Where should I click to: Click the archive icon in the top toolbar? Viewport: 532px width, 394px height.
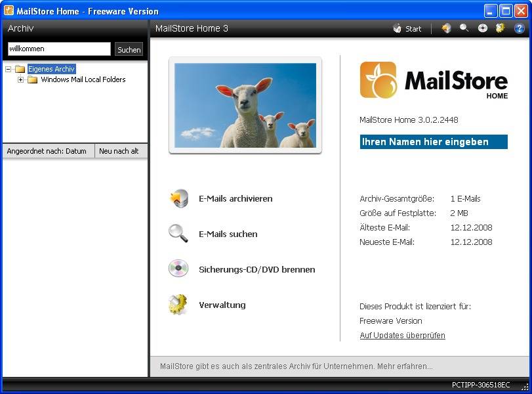(x=446, y=28)
